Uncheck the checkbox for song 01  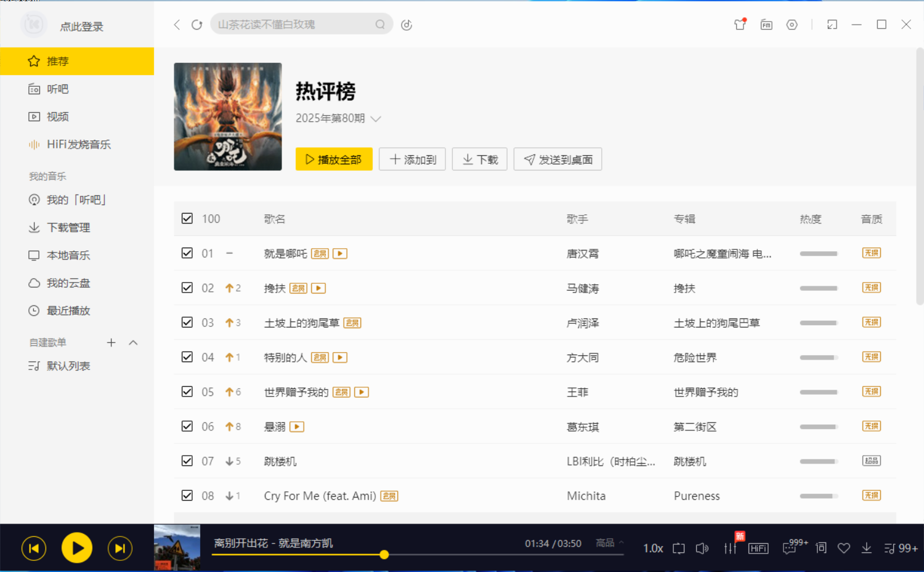(x=187, y=253)
